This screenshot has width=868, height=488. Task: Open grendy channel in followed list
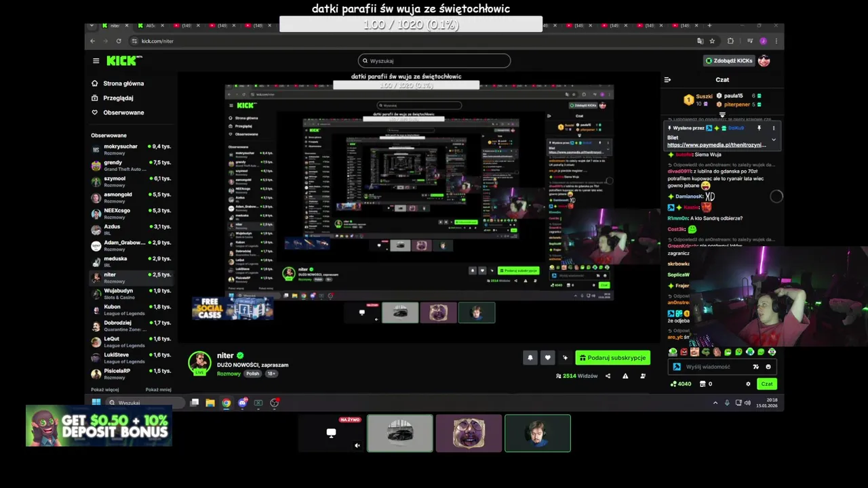[131, 165]
